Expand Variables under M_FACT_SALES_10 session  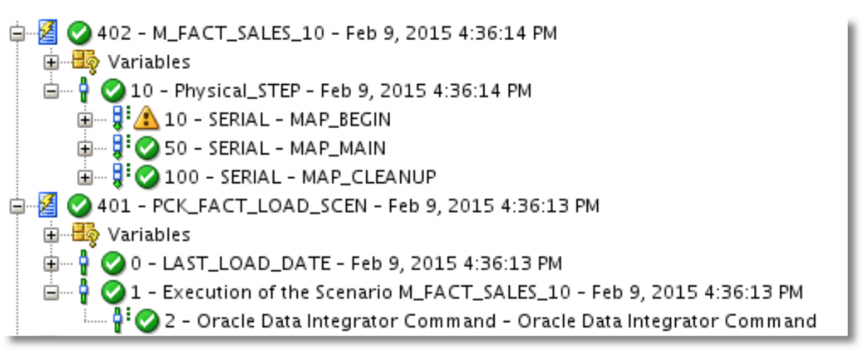tap(52, 63)
